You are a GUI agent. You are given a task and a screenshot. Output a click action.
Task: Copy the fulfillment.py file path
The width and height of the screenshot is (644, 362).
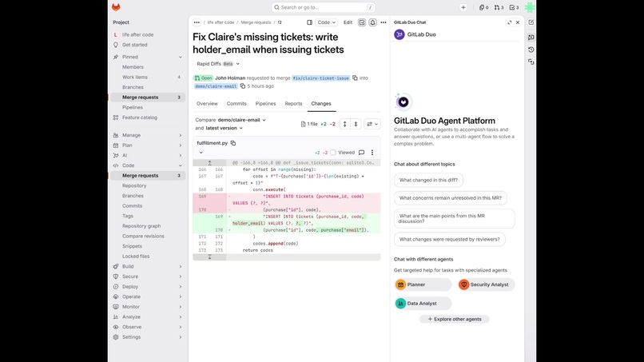tap(233, 143)
